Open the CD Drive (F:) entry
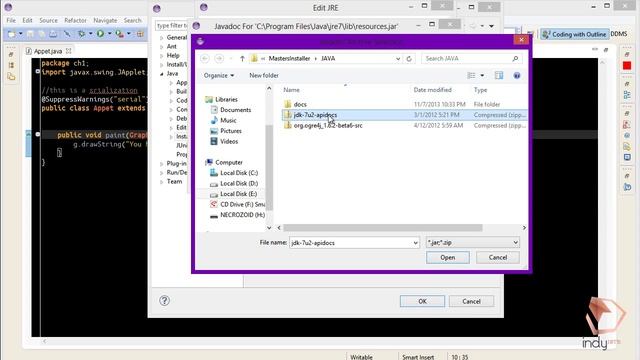 tap(238, 204)
